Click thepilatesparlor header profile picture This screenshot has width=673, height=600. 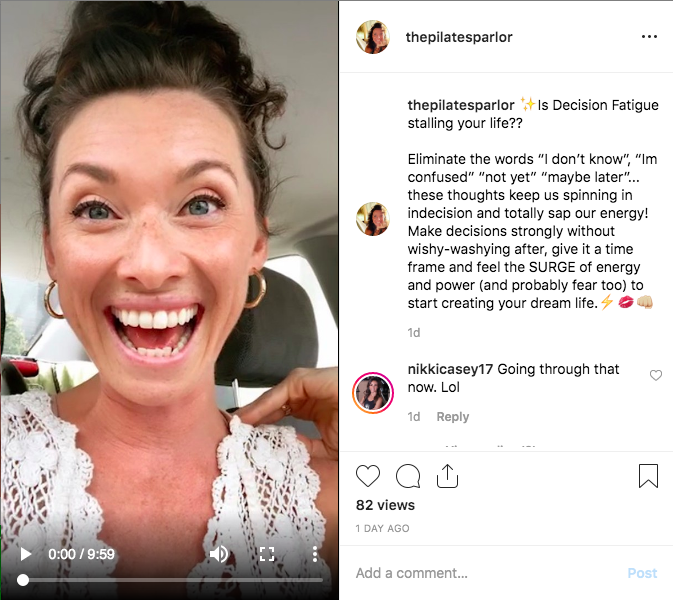click(x=373, y=37)
